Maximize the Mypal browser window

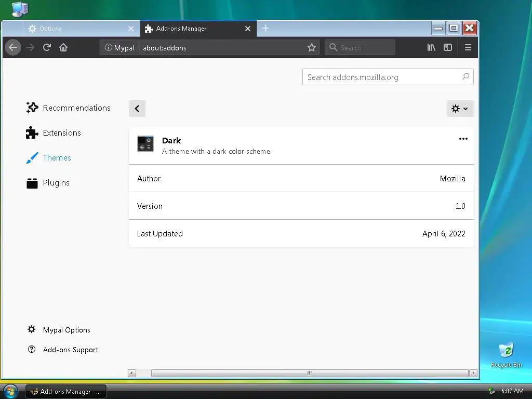click(x=454, y=28)
